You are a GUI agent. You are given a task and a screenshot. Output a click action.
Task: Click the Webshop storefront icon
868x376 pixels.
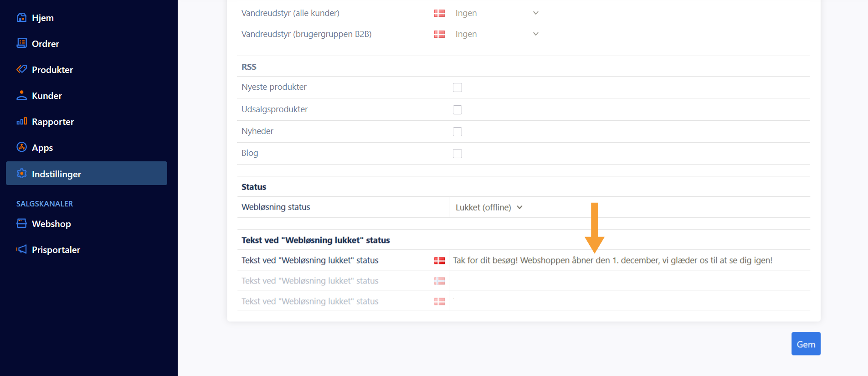point(21,223)
